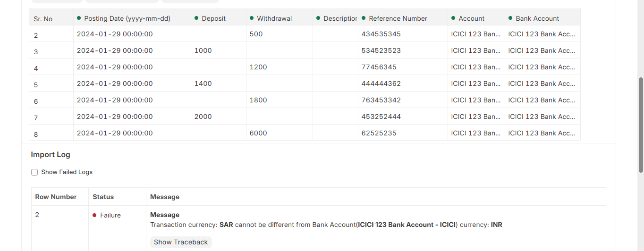Click the red Failure status dot
Screen dimensions: 644x251
tap(95, 215)
